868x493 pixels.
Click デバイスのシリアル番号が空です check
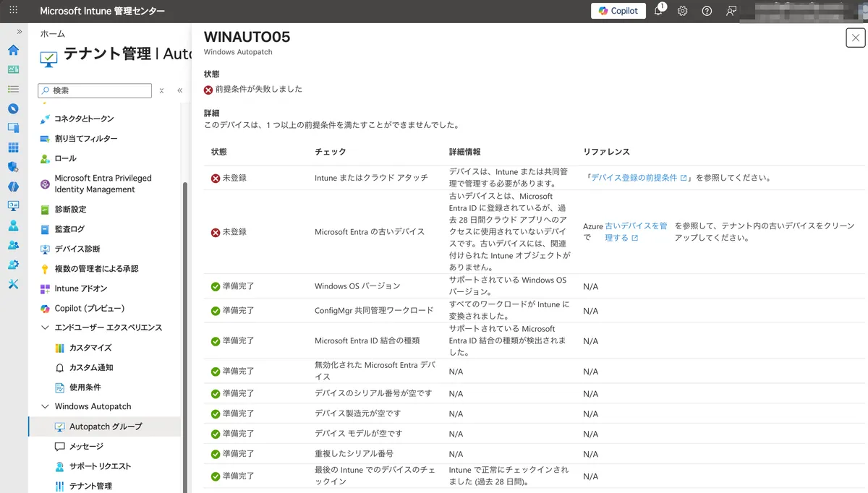(x=373, y=393)
